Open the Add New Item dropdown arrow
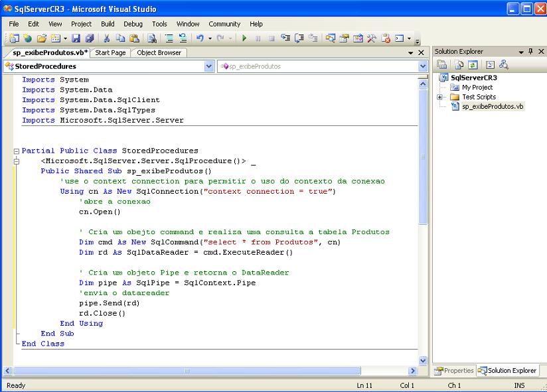The width and height of the screenshot is (547, 392). (65, 38)
